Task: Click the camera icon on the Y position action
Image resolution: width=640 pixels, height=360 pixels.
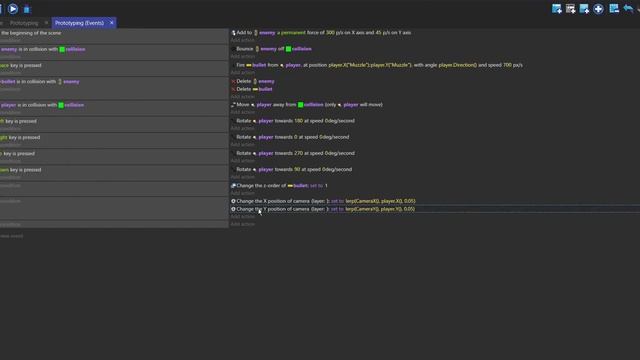Action: coord(233,209)
